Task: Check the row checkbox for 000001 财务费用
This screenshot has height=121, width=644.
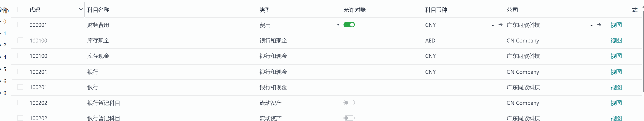Action: [x=20, y=25]
